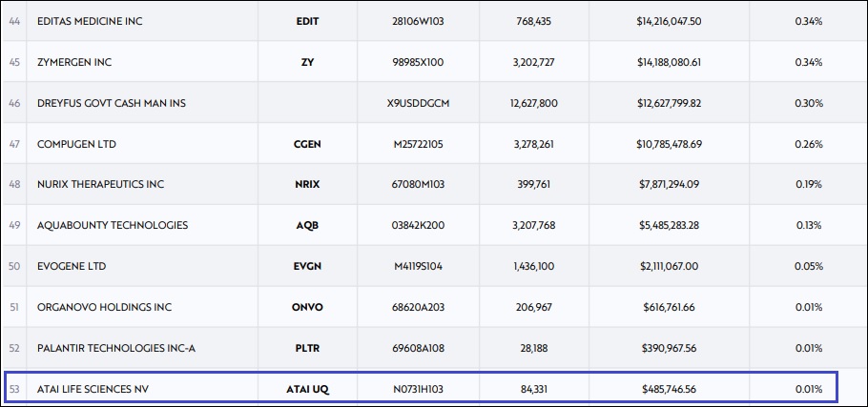Click ticker ZY

pyautogui.click(x=308, y=63)
